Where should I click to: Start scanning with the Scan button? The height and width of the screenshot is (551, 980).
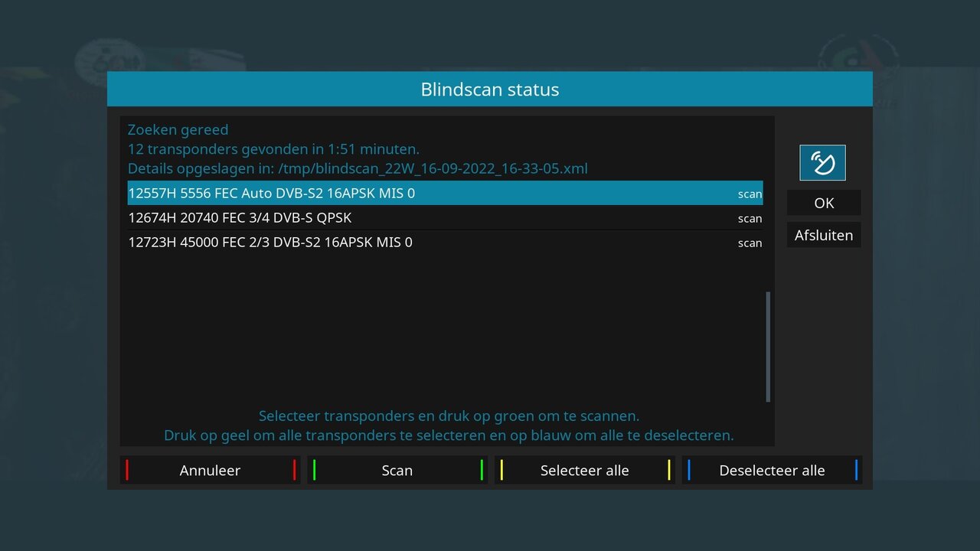pos(397,470)
